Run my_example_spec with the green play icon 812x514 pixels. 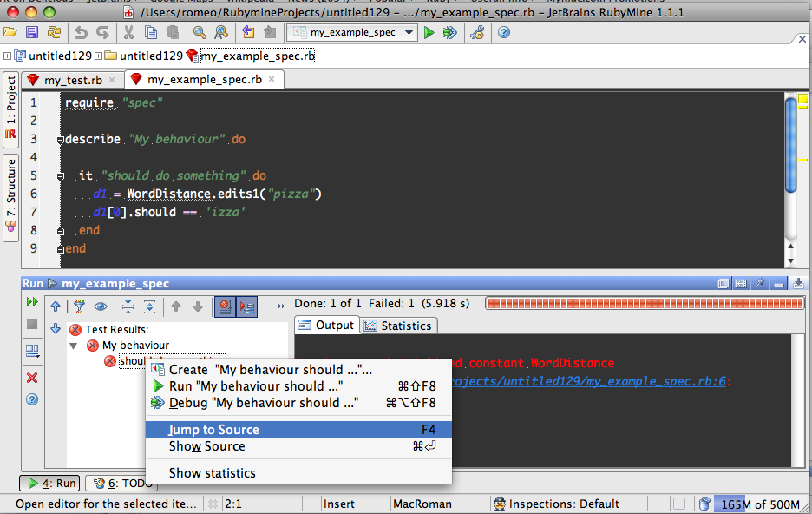pos(429,33)
